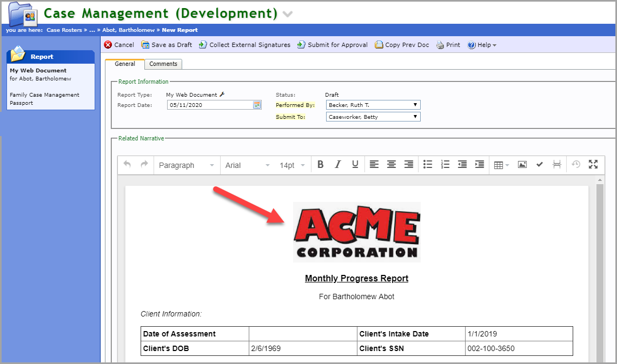
Task: Align text right
Action: (408, 165)
